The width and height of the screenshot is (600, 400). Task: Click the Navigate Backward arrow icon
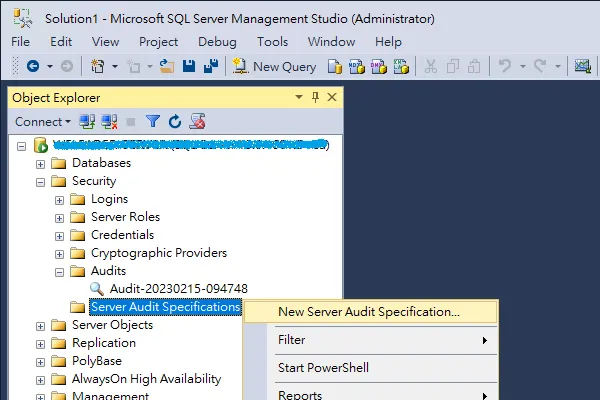point(33,67)
